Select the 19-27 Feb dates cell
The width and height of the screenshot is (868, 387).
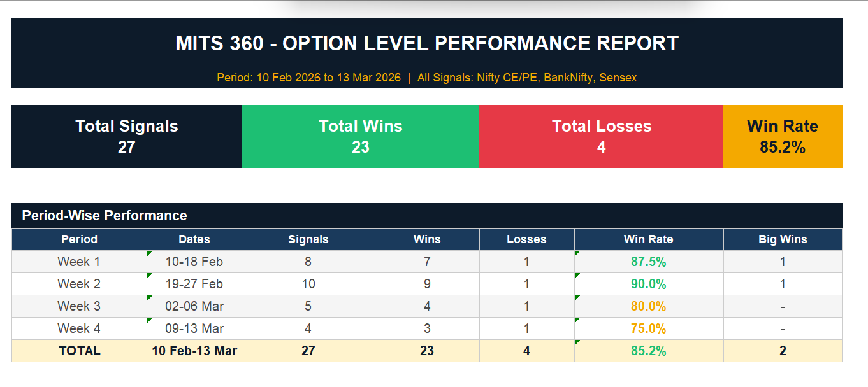194,284
